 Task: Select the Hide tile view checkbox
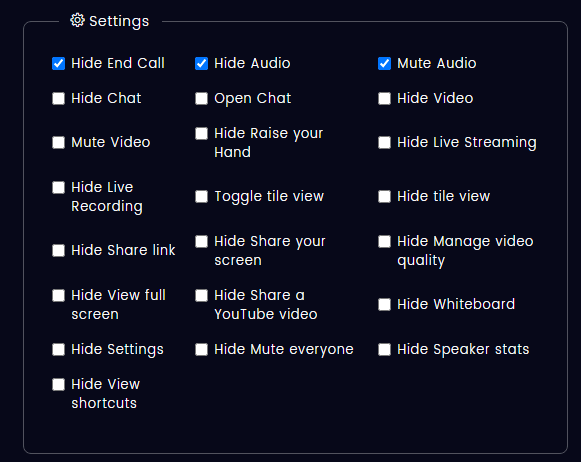(x=385, y=196)
